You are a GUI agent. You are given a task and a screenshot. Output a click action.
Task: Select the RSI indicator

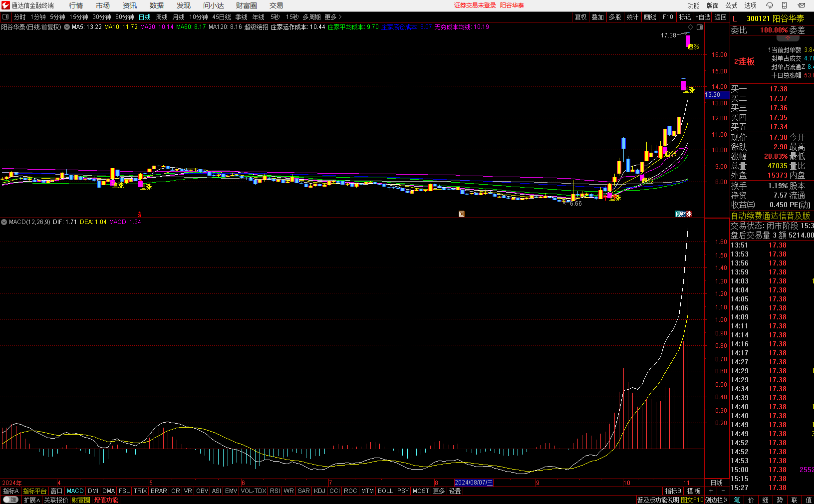[x=275, y=491]
